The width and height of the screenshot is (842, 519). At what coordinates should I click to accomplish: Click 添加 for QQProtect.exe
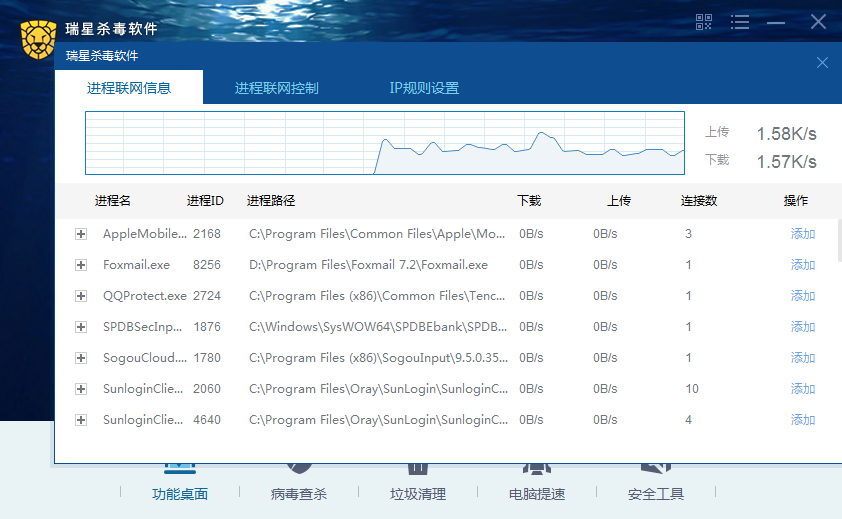(x=803, y=296)
